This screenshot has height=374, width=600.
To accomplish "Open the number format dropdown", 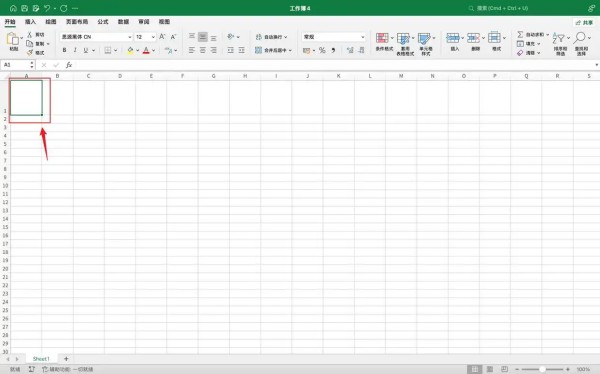I will (x=334, y=37).
